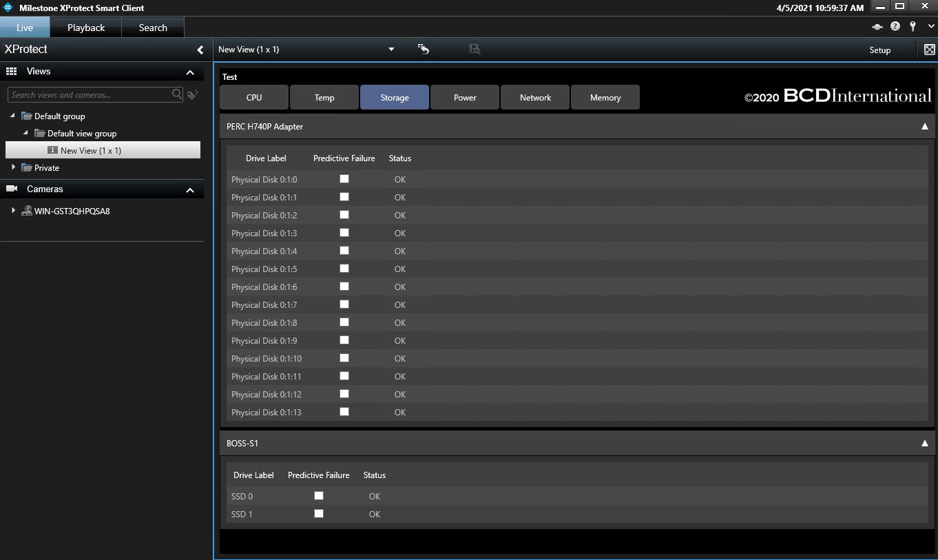Click the Physical Disk 0:1:11 label
Viewport: 938px width, 560px height.
tap(267, 376)
